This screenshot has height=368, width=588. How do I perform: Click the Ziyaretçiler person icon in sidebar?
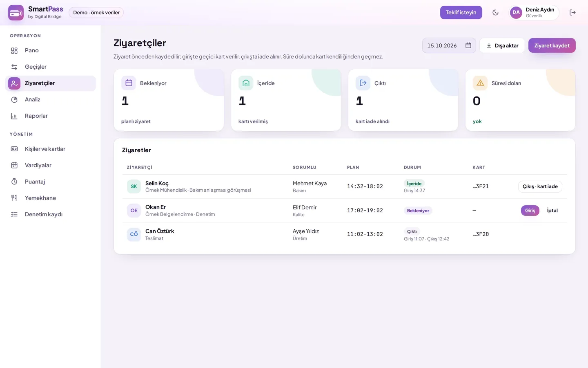click(x=14, y=83)
